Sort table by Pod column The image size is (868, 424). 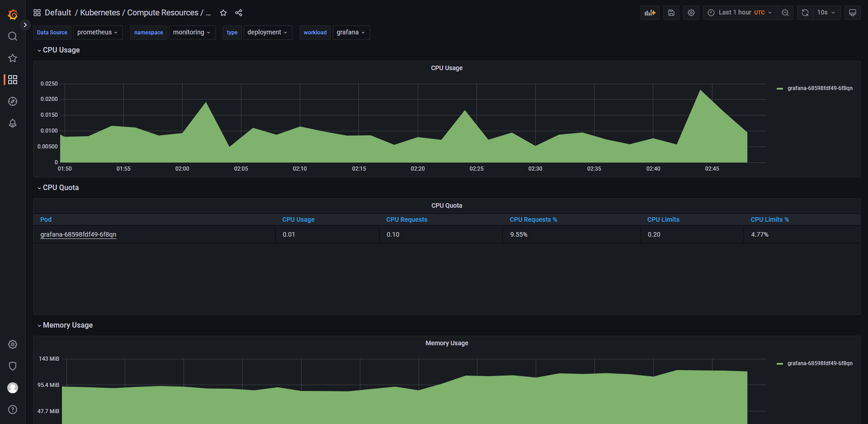tap(46, 219)
